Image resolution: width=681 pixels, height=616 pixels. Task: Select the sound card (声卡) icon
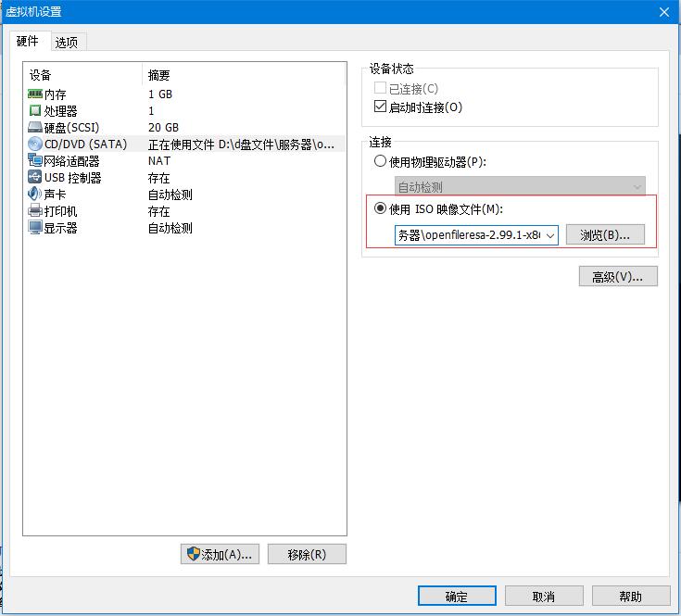35,194
